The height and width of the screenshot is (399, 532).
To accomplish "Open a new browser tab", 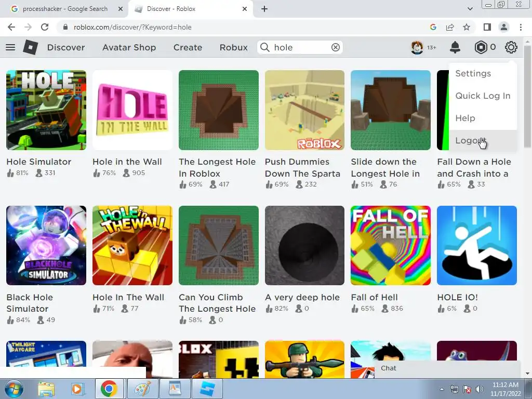I will pos(264,9).
